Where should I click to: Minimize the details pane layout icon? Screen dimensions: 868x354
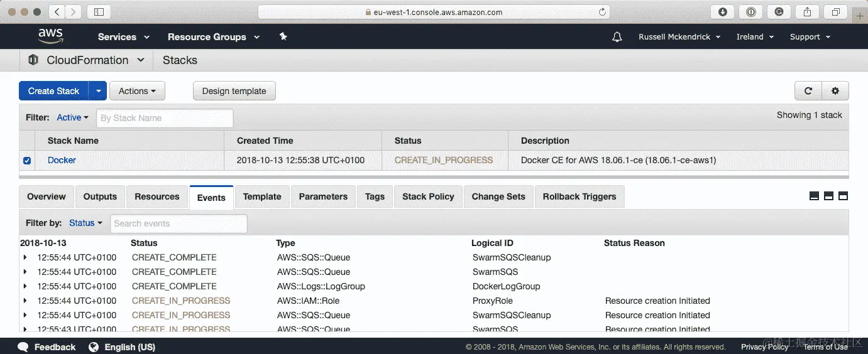click(814, 196)
